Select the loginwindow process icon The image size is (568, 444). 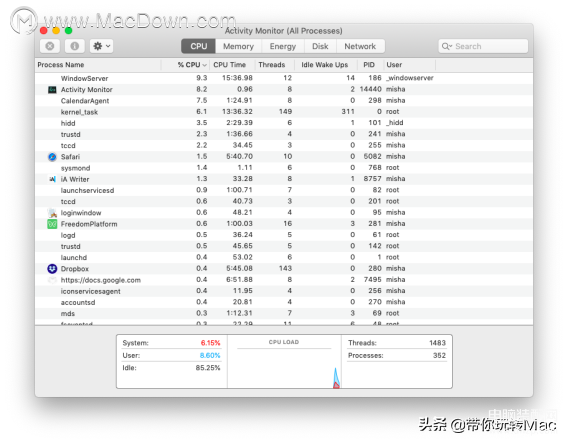(52, 213)
